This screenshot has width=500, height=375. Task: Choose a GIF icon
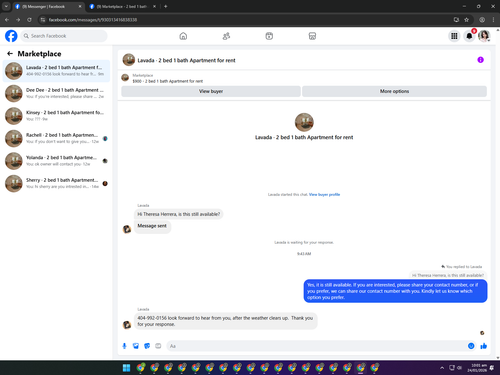pyautogui.click(x=158, y=346)
